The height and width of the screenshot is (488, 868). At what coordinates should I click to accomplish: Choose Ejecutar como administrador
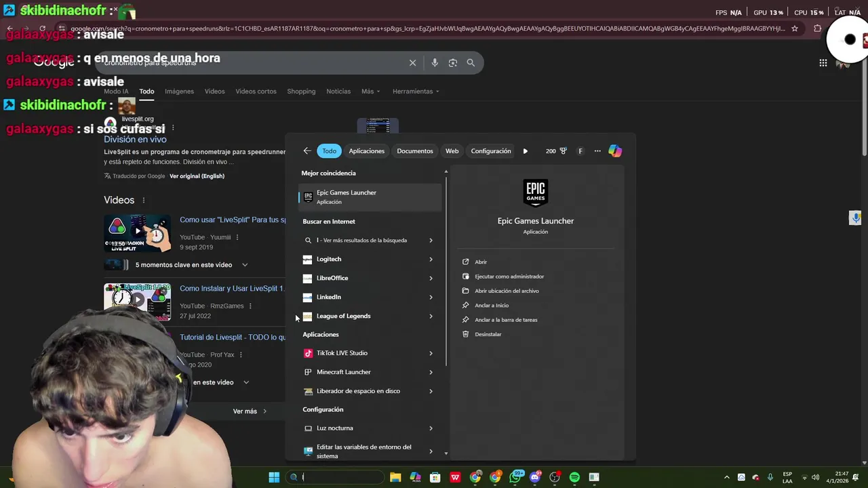509,277
